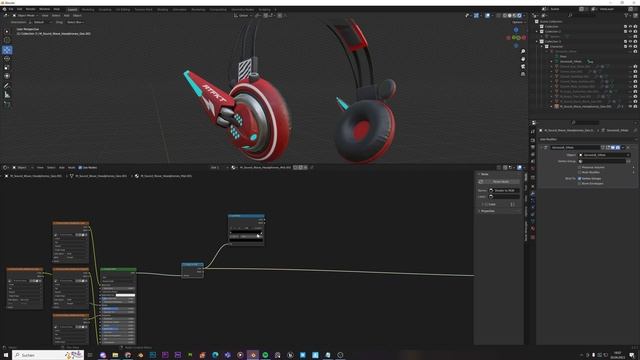Click the viewport zoom magnifier gizmo
The image size is (640, 360).
(x=523, y=51)
